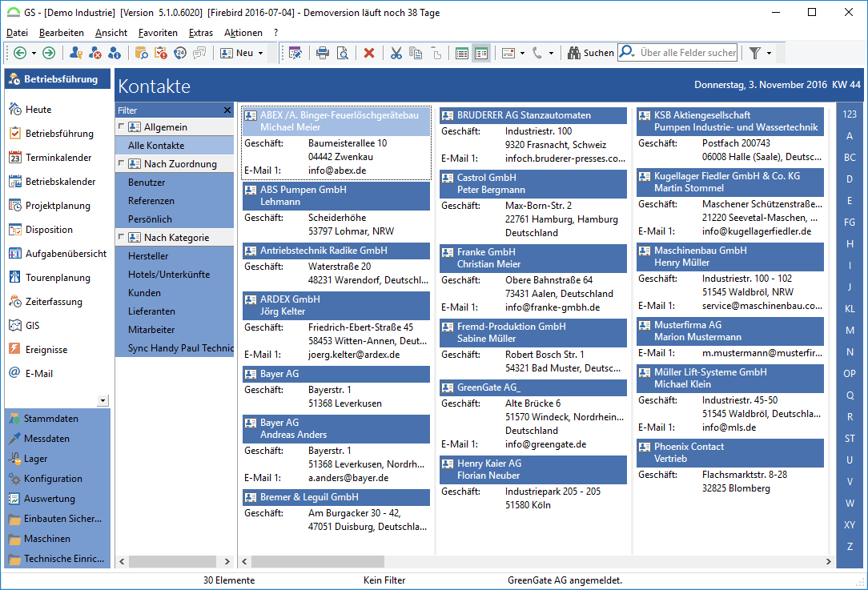
Task: Click the database search icon in toolbar
Action: tap(142, 53)
